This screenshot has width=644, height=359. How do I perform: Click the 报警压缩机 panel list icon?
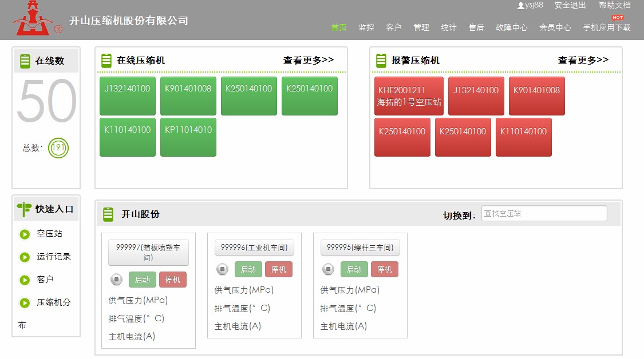(381, 61)
